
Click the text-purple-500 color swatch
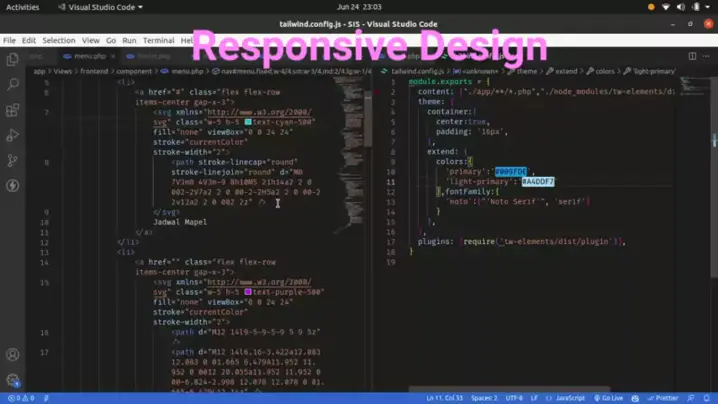248,292
